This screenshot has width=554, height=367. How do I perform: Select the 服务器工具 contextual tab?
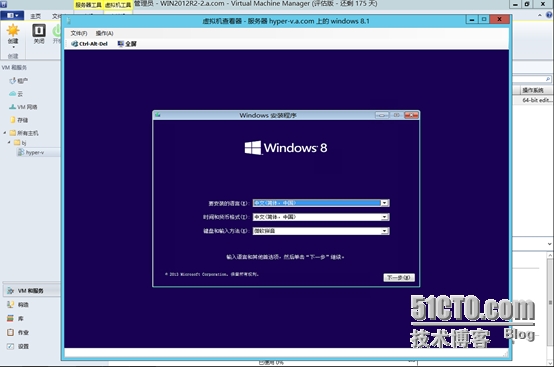pos(88,5)
